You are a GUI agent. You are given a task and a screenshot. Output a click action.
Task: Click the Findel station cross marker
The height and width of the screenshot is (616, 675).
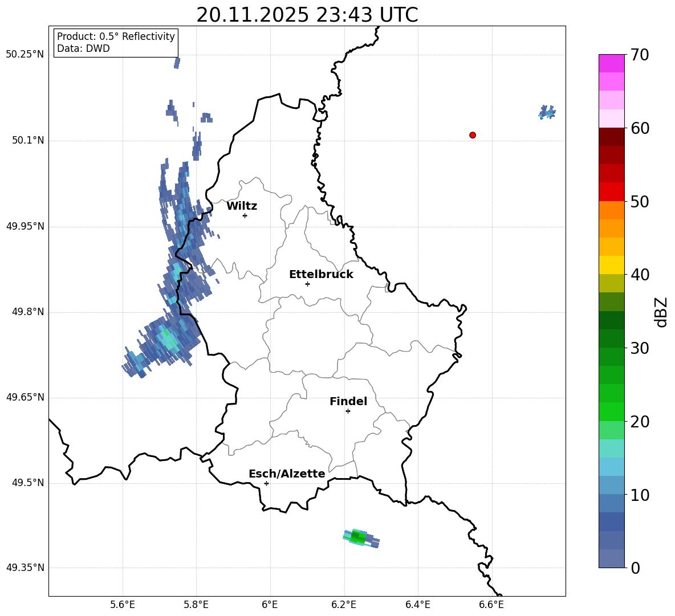coord(348,411)
